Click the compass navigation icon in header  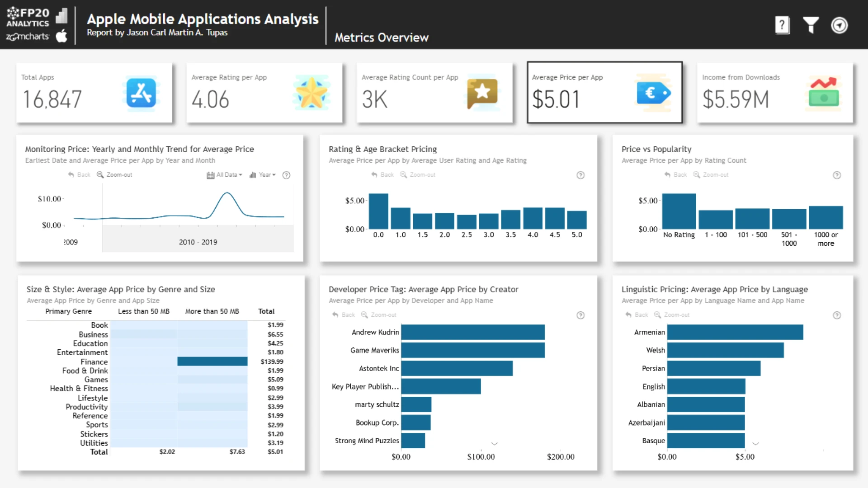point(840,25)
